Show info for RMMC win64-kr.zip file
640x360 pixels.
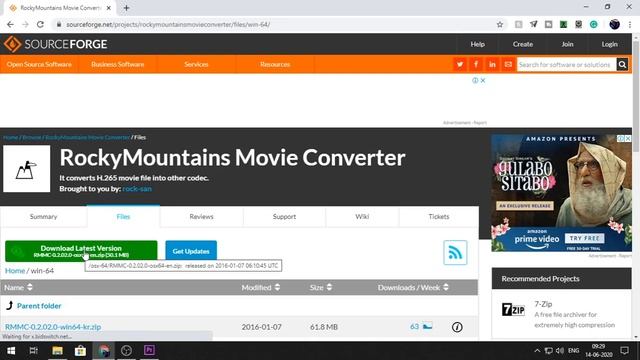click(457, 327)
